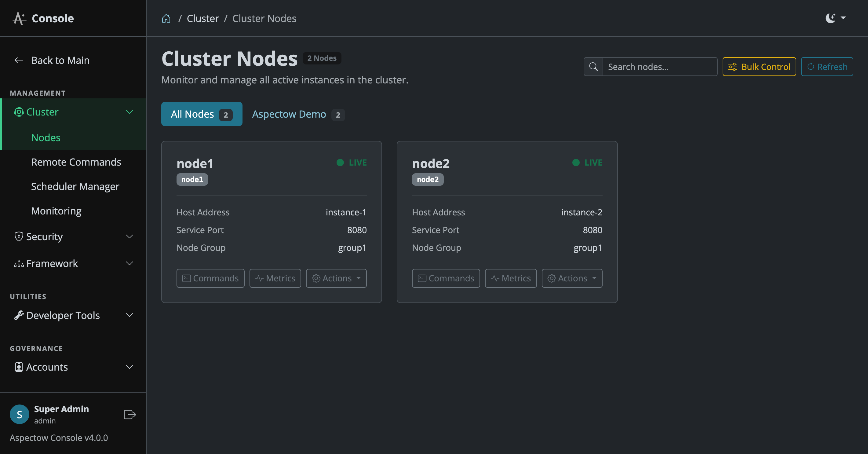Viewport: 868px width, 454px height.
Task: Open Remote Commands in sidebar
Action: pos(76,162)
